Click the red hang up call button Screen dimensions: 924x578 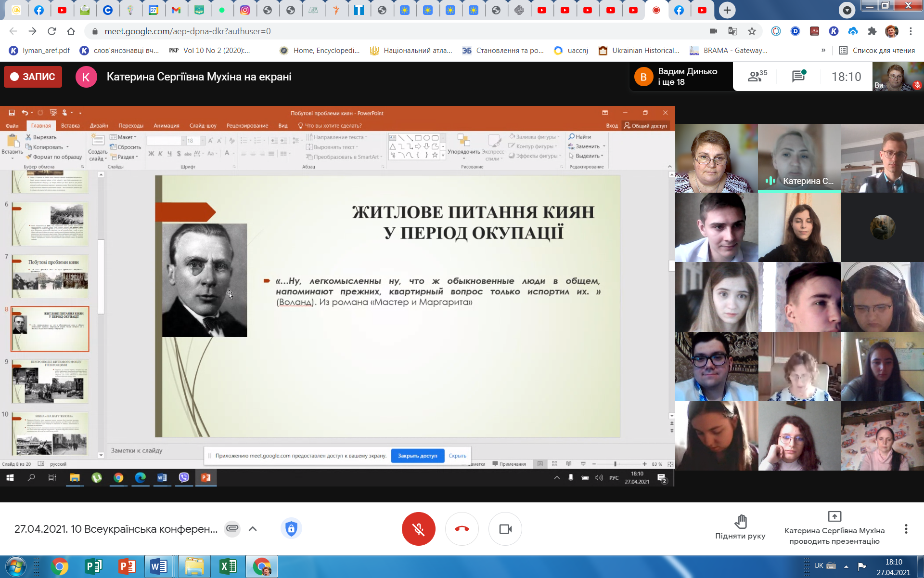(462, 529)
